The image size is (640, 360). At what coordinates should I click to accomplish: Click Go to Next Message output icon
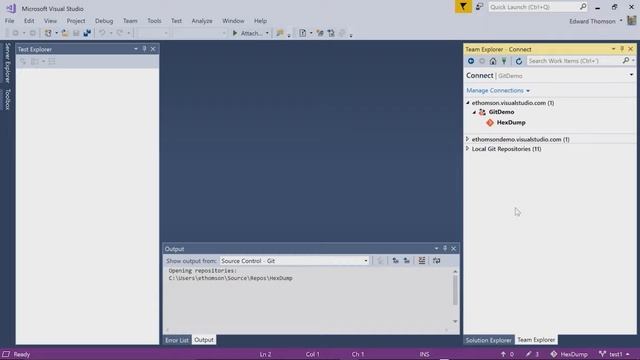pos(407,260)
